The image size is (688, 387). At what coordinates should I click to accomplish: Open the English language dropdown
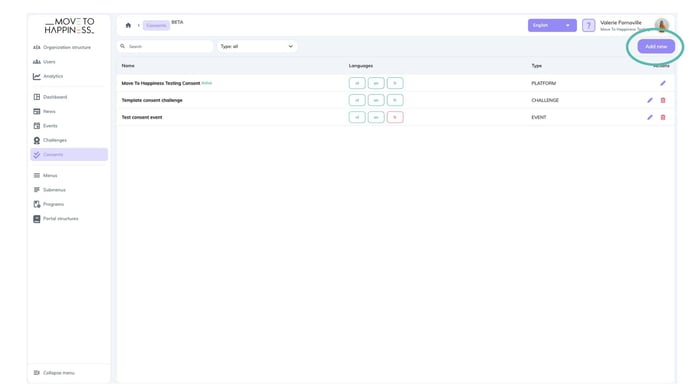[x=552, y=25]
